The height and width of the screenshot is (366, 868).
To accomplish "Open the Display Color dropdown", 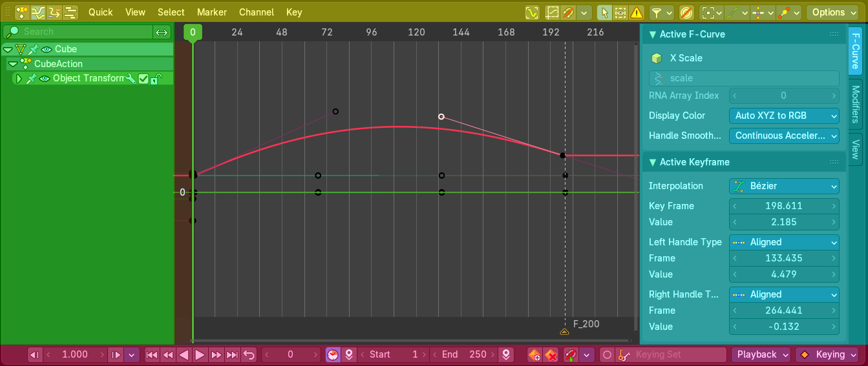I will (784, 116).
